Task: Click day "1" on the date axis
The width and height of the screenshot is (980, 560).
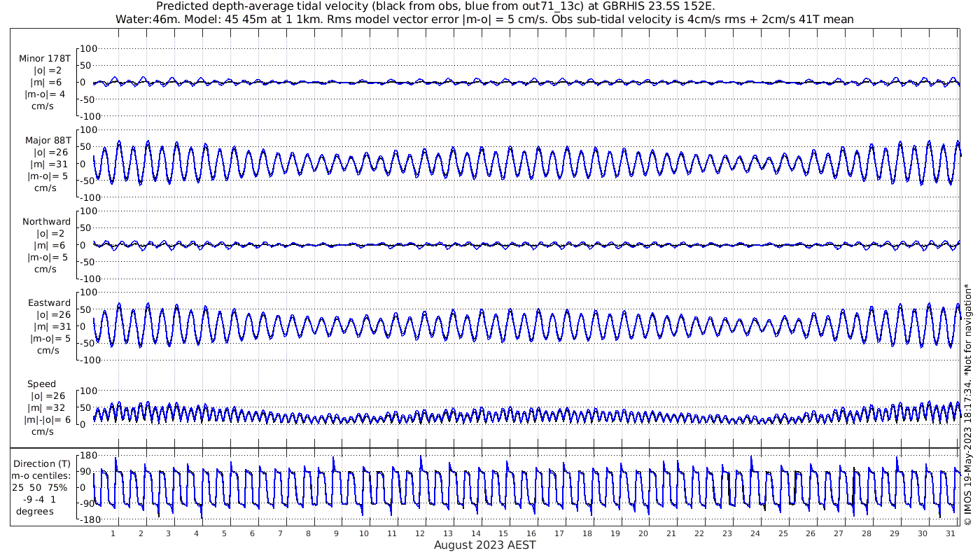Action: pos(113,533)
